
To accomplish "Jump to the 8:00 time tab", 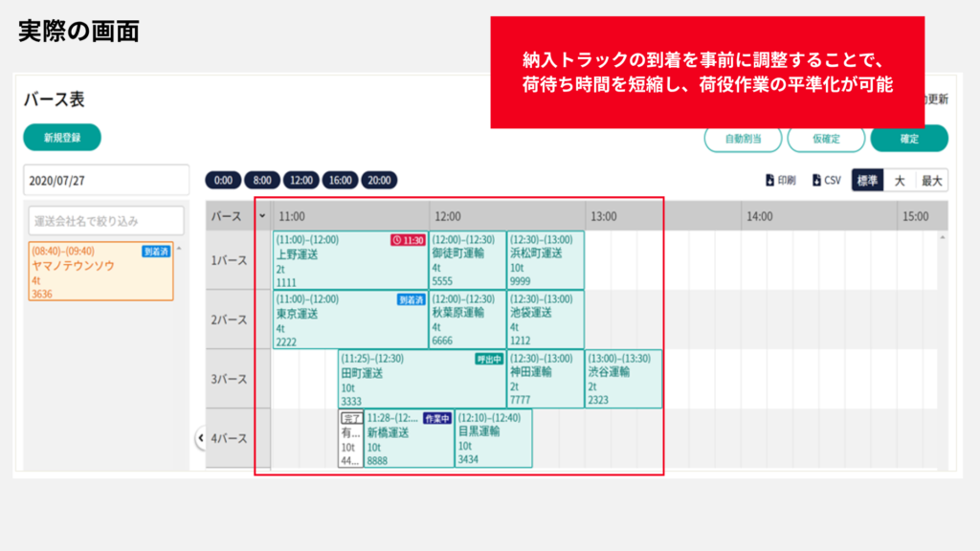I will point(262,180).
